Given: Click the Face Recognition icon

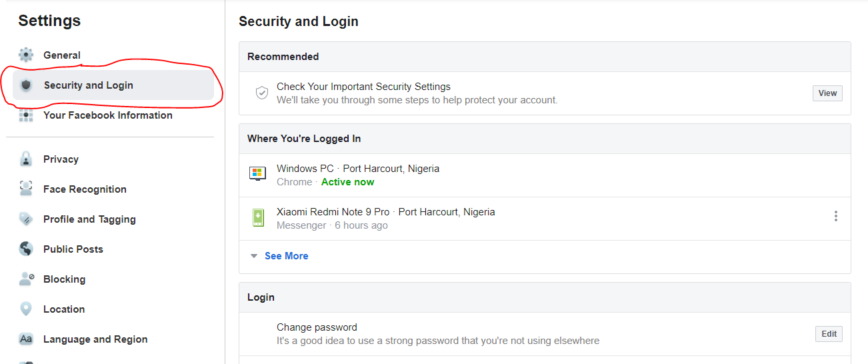Looking at the screenshot, I should (26, 189).
